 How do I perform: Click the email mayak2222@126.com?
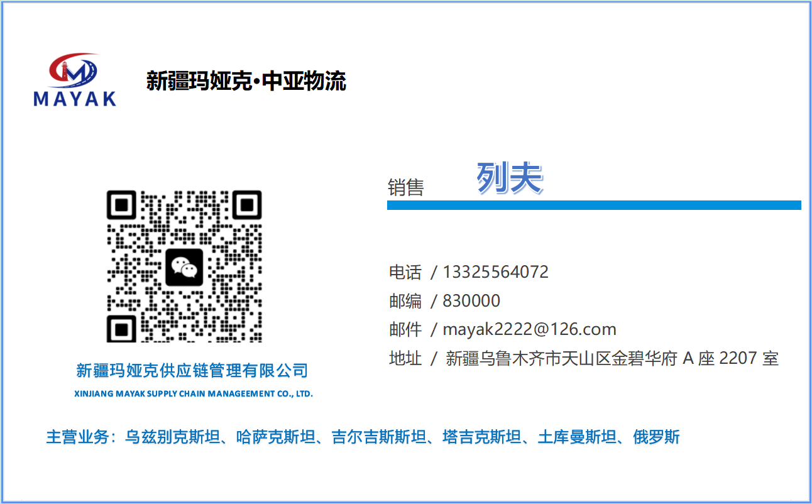tap(529, 329)
